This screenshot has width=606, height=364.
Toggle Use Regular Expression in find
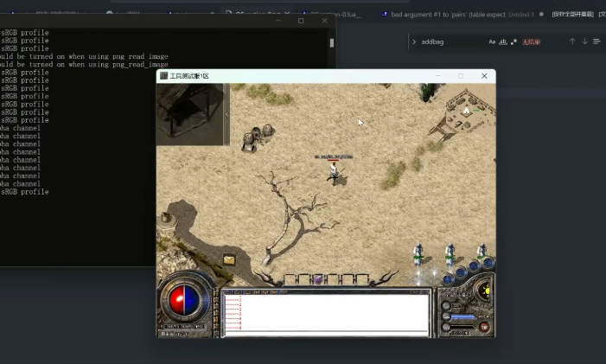[x=514, y=42]
